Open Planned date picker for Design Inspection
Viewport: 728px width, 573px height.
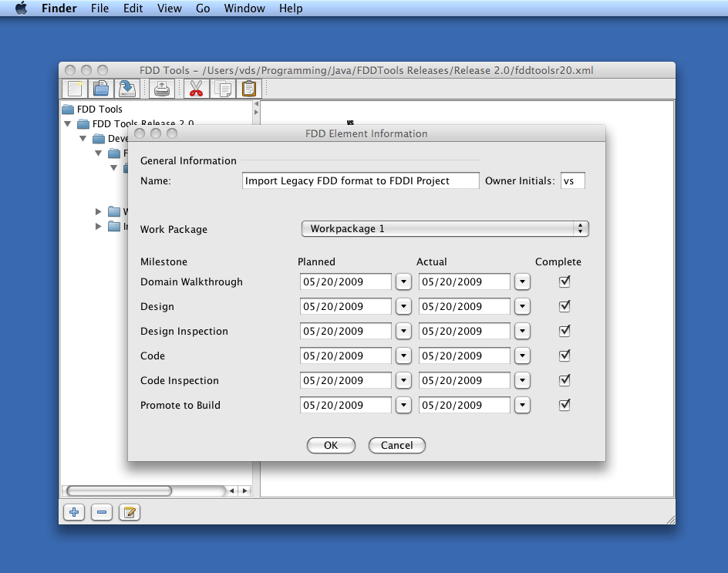403,331
